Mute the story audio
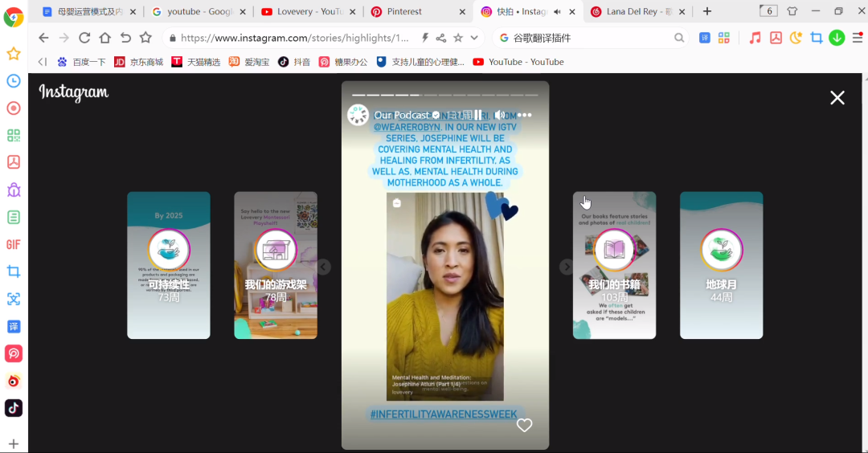The width and height of the screenshot is (868, 453). pos(499,115)
